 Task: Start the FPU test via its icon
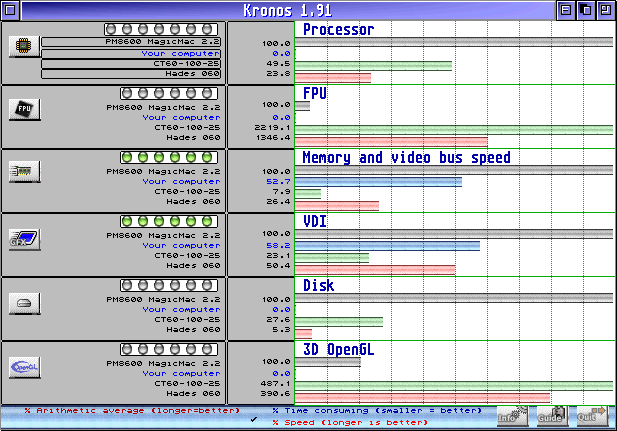[x=22, y=109]
